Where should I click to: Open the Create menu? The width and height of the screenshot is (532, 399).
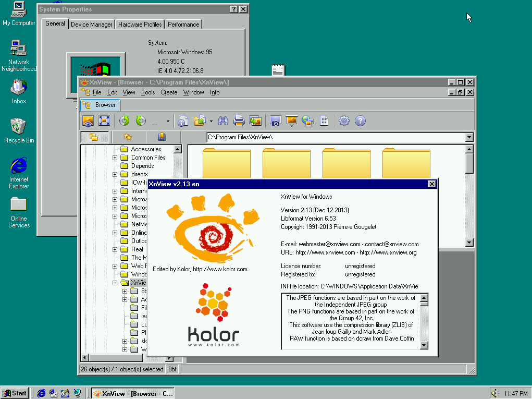pos(169,92)
